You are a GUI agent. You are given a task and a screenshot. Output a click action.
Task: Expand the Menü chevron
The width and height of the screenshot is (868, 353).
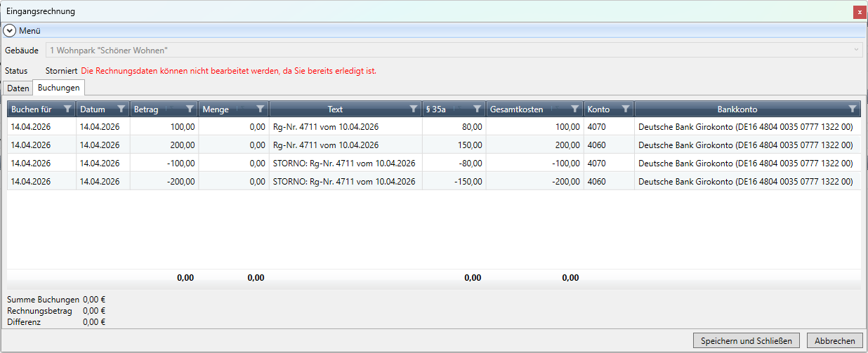(10, 31)
